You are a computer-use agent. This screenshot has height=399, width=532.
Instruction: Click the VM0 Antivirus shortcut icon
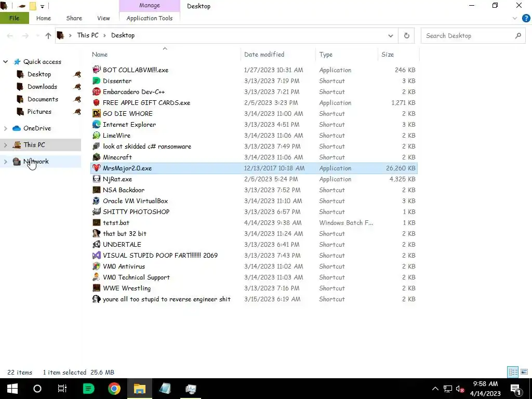coord(96,267)
